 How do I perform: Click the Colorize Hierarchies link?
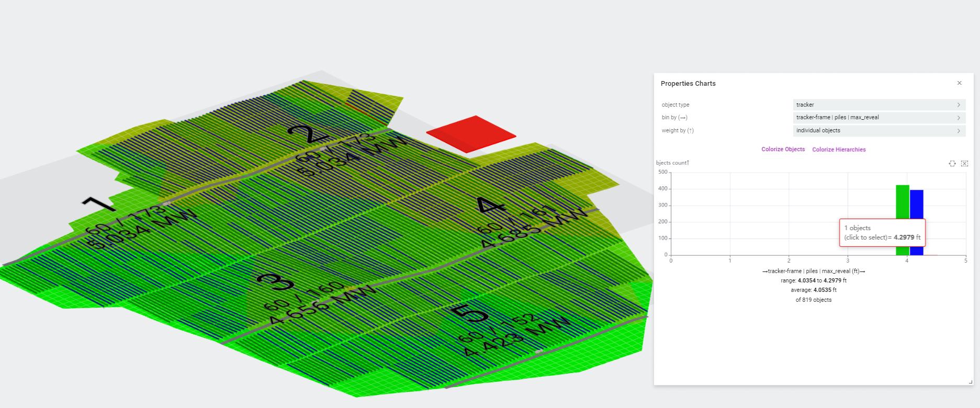839,150
